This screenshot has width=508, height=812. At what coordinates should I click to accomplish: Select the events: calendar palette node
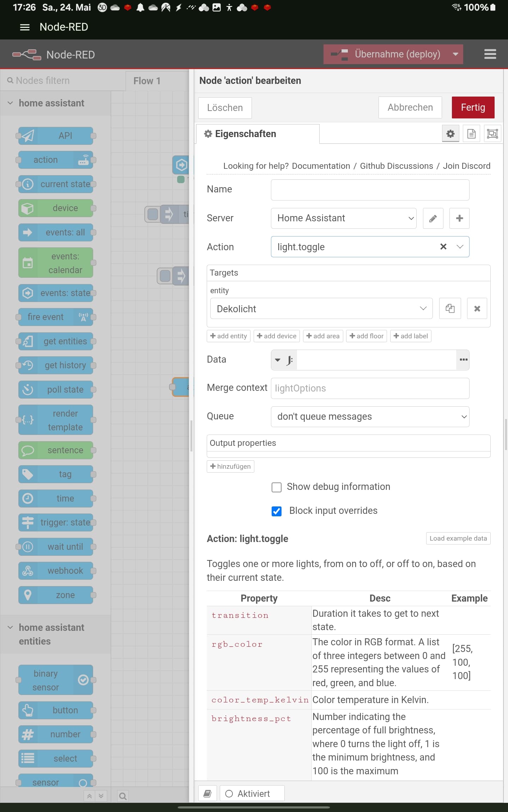[56, 263]
